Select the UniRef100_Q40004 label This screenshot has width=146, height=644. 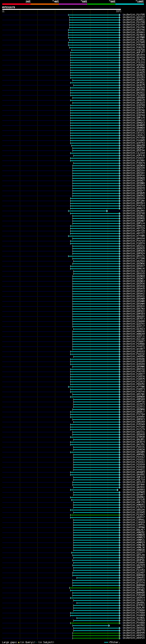(133, 239)
